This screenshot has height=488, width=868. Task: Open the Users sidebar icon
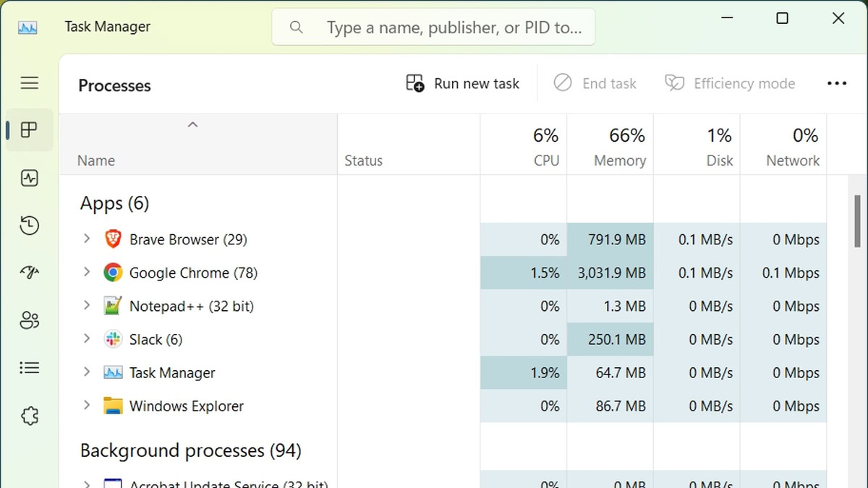(x=30, y=320)
